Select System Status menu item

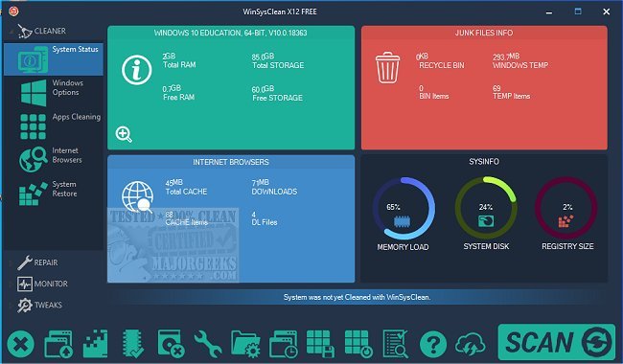[x=54, y=59]
